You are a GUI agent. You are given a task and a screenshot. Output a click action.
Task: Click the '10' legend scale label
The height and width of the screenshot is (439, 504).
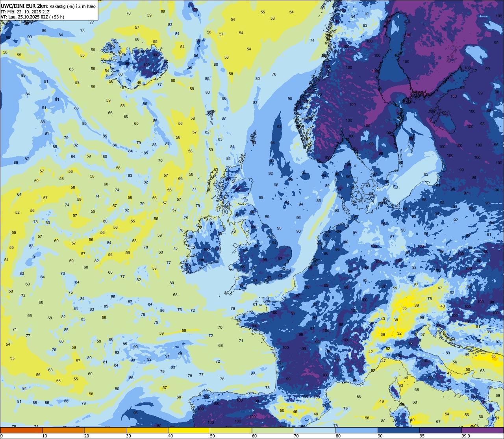(x=45, y=436)
